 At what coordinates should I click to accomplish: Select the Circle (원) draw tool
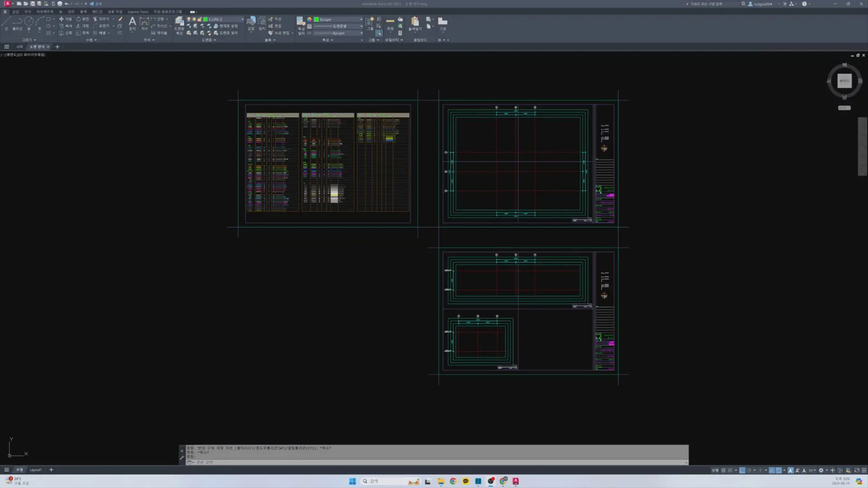pyautogui.click(x=29, y=22)
